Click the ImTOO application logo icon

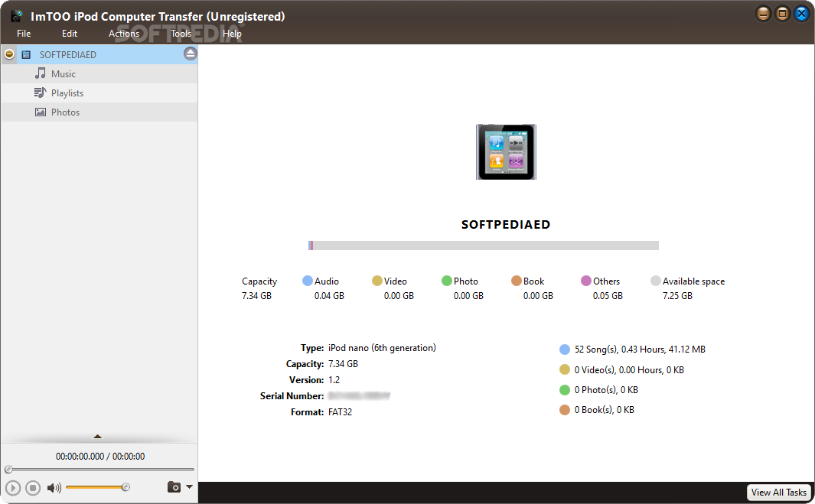coord(17,16)
